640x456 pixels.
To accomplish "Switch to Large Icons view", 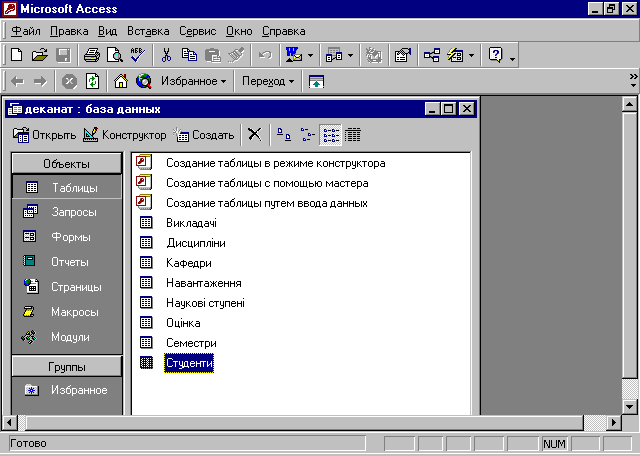I will (284, 134).
